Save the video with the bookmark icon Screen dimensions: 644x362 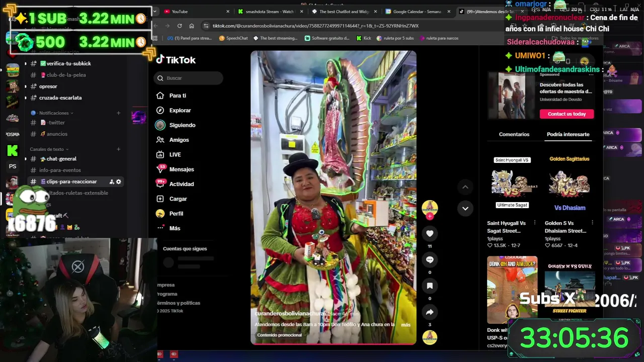click(x=430, y=286)
